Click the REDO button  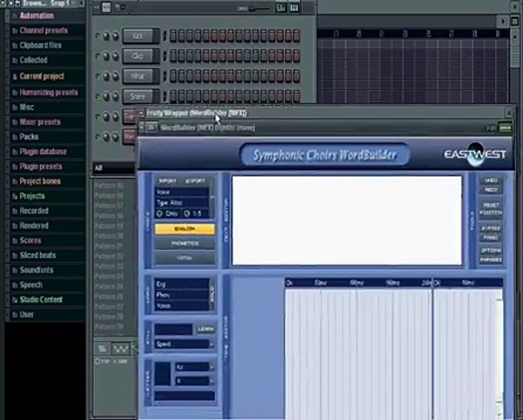pos(491,190)
